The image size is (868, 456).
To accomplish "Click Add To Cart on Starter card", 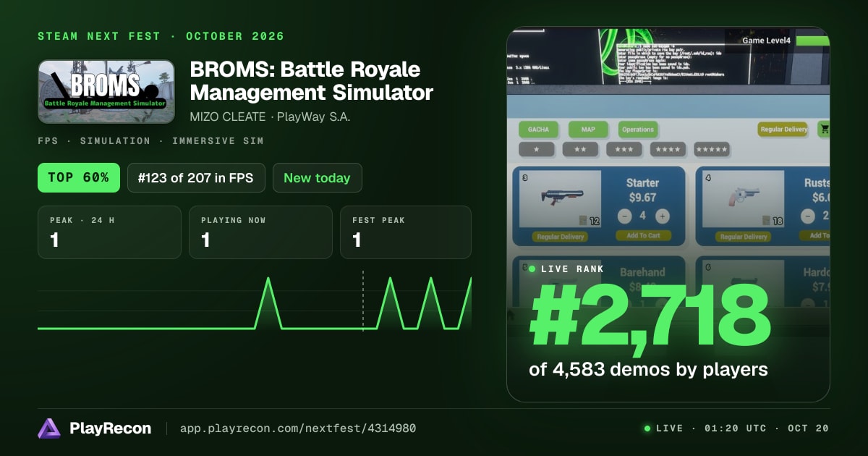I will coord(644,235).
